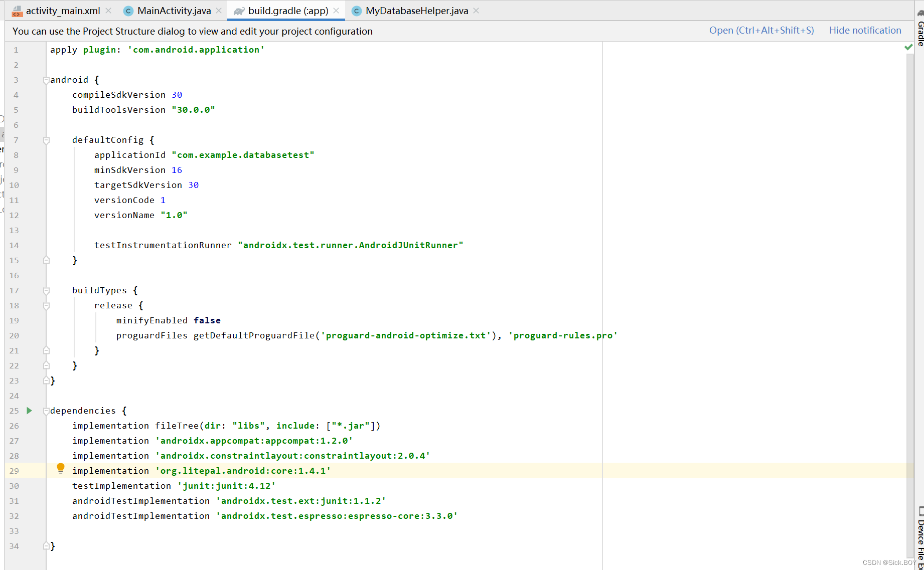Run dependencies block with the green arrow
This screenshot has width=924, height=570.
tap(29, 411)
